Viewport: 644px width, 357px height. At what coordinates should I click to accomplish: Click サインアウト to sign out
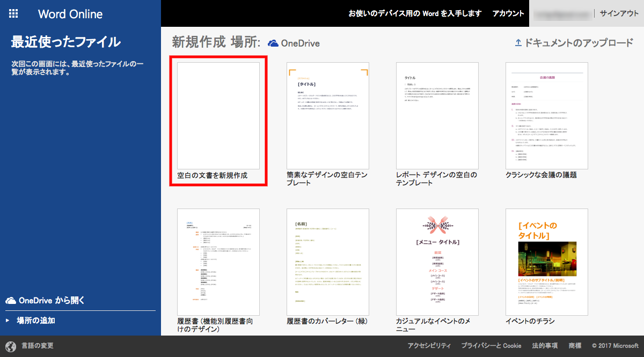[619, 13]
